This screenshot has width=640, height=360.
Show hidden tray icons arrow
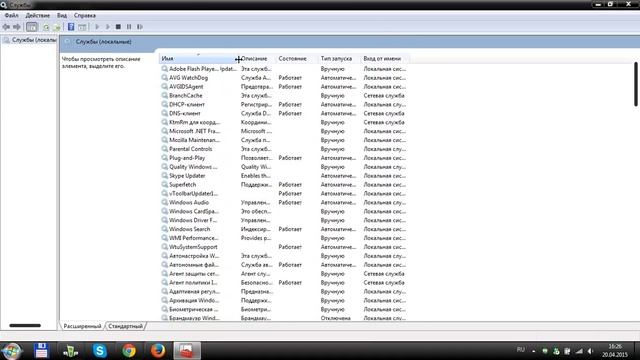(x=533, y=351)
